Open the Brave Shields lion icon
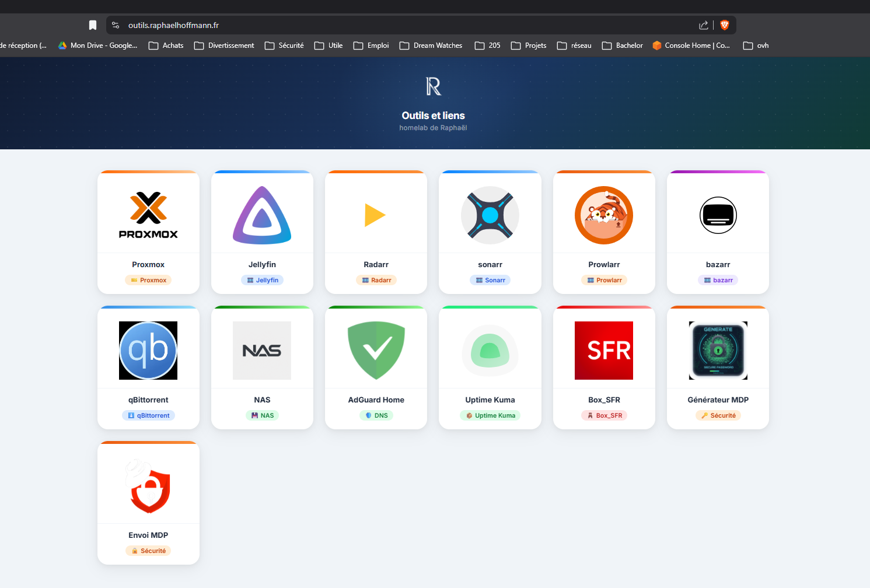This screenshot has width=870, height=588. (x=725, y=25)
